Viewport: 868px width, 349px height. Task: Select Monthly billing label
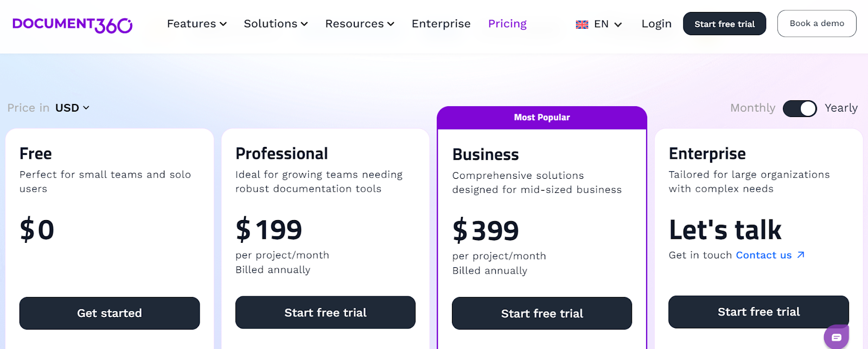tap(752, 108)
